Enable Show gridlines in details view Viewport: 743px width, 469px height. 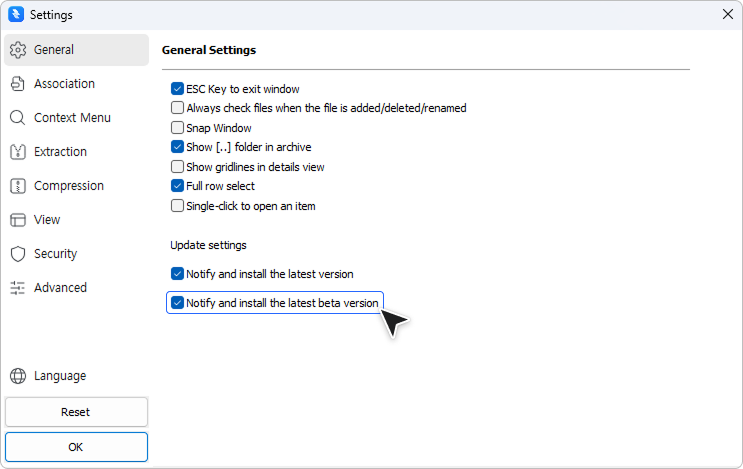(178, 167)
